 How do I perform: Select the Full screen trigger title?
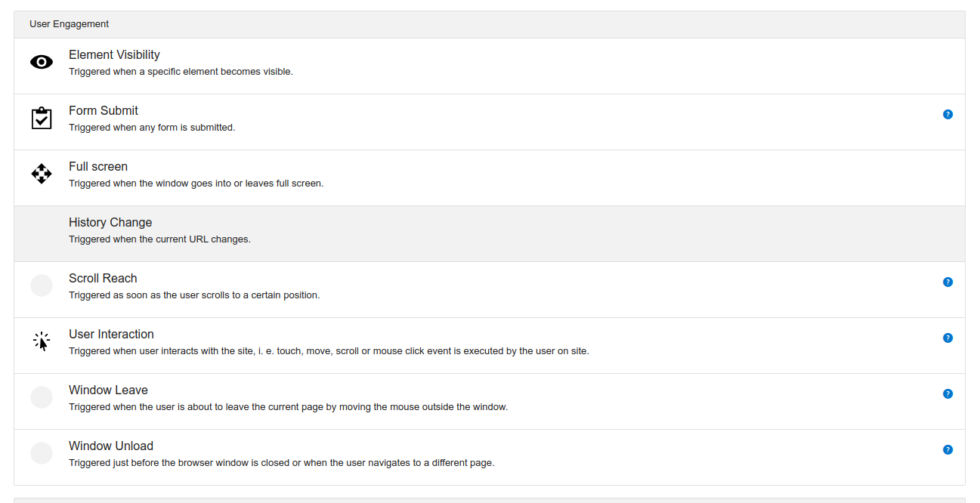(98, 167)
